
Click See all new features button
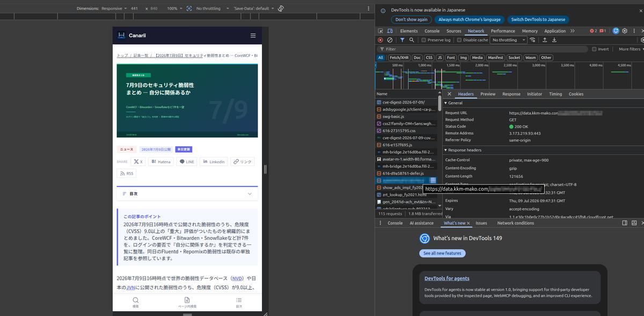coord(442,253)
